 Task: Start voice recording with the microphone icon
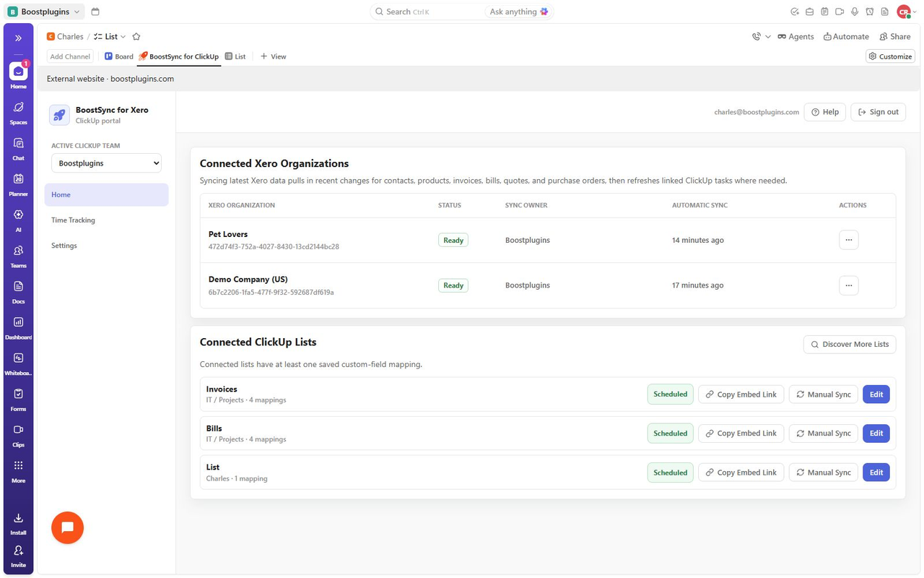pyautogui.click(x=855, y=12)
